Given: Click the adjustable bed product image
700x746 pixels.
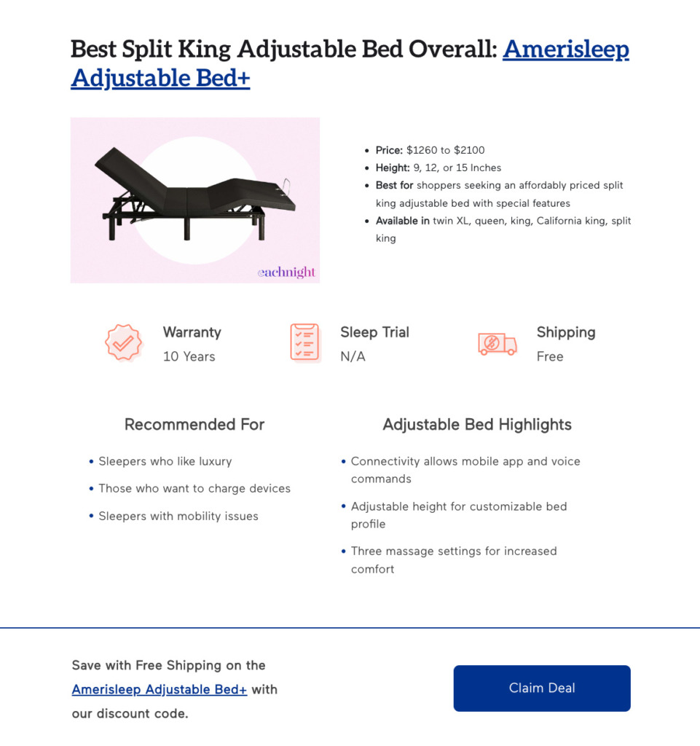Looking at the screenshot, I should [x=195, y=200].
